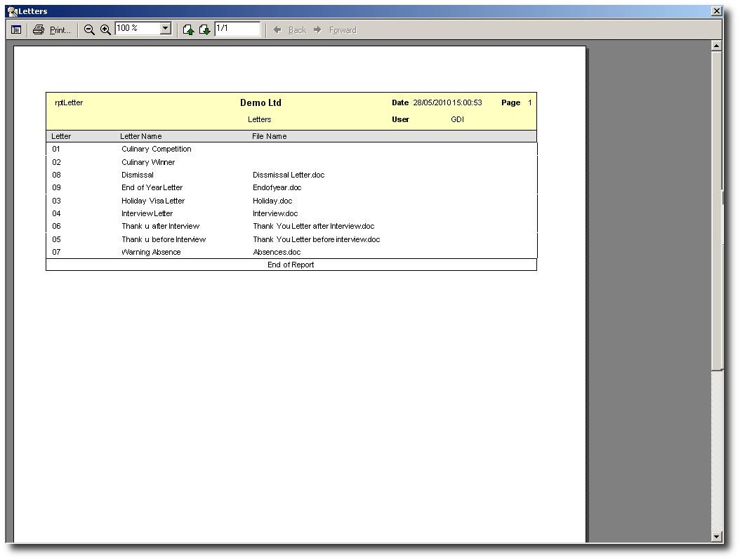The image size is (740, 560).
Task: Click the Back text button
Action: 297,30
